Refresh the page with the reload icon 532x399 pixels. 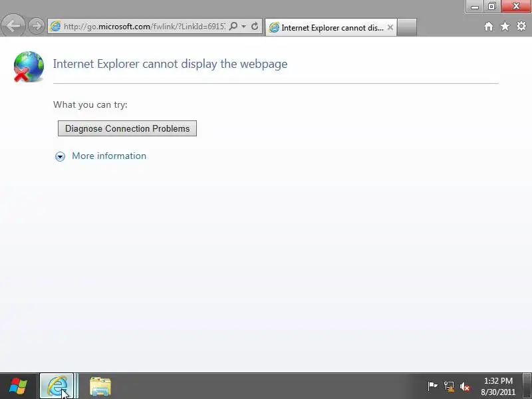tap(255, 26)
